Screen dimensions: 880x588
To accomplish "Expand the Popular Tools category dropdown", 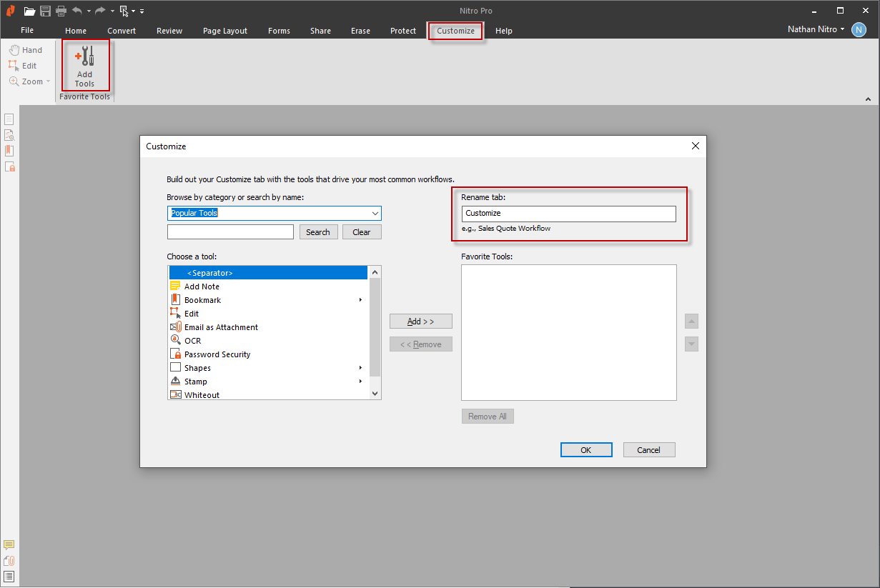I will [375, 214].
